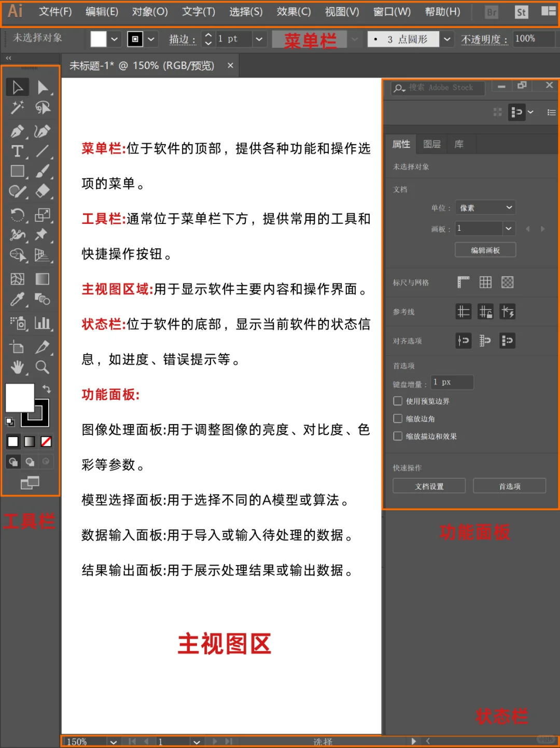The width and height of the screenshot is (560, 748).
Task: Reset to default fill and stroke
Action: pos(10,421)
